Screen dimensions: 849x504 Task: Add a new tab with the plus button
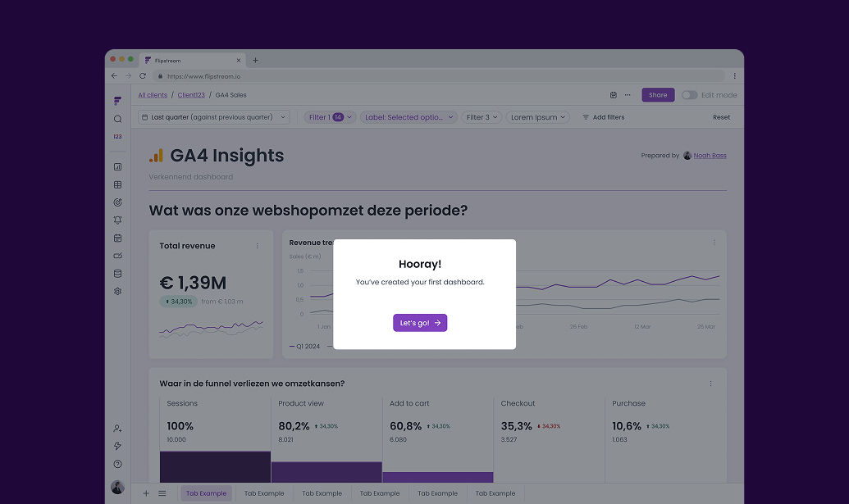[x=146, y=493]
